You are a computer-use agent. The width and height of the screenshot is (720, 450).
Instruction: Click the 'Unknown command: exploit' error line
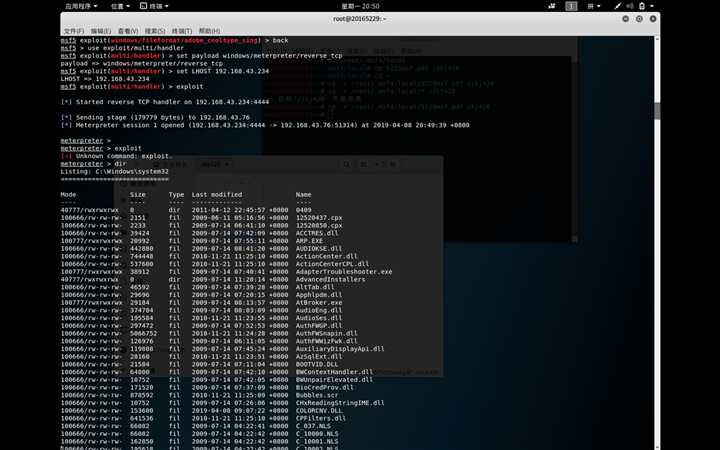tap(117, 156)
